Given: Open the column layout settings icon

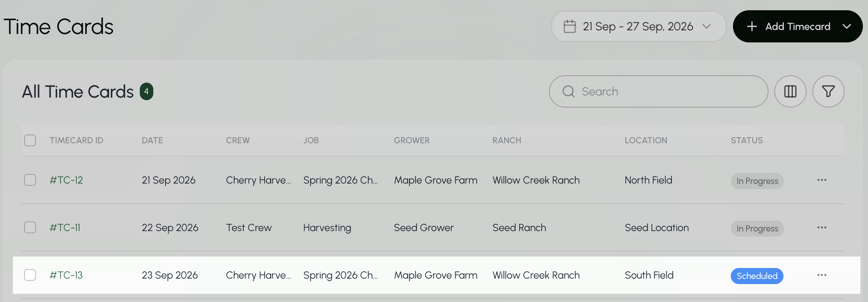Looking at the screenshot, I should coord(790,91).
